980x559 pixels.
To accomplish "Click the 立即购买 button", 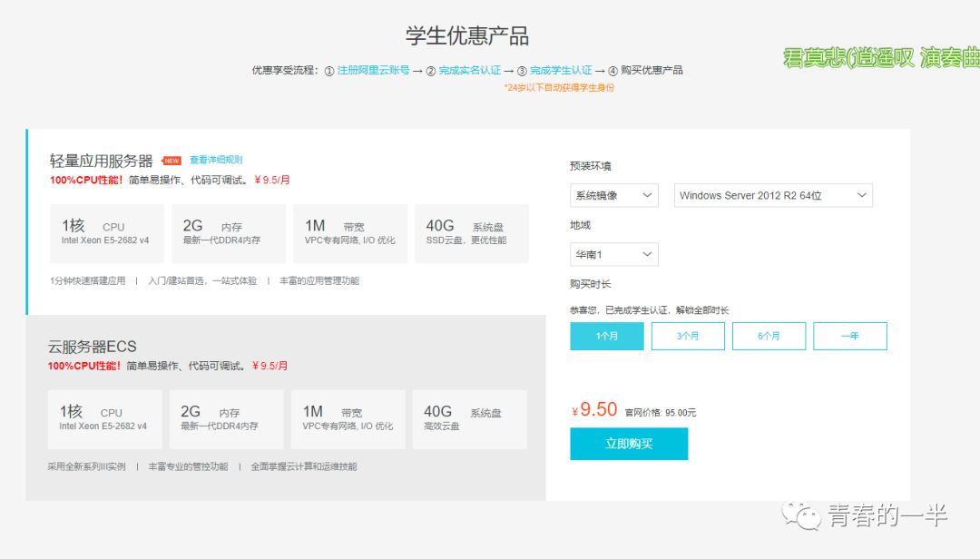I will [x=629, y=444].
